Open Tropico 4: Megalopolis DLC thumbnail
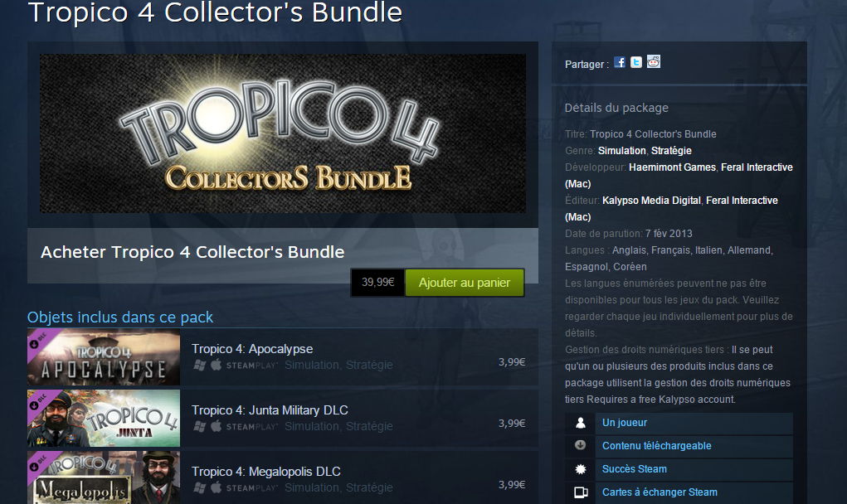847x504 pixels. click(104, 477)
